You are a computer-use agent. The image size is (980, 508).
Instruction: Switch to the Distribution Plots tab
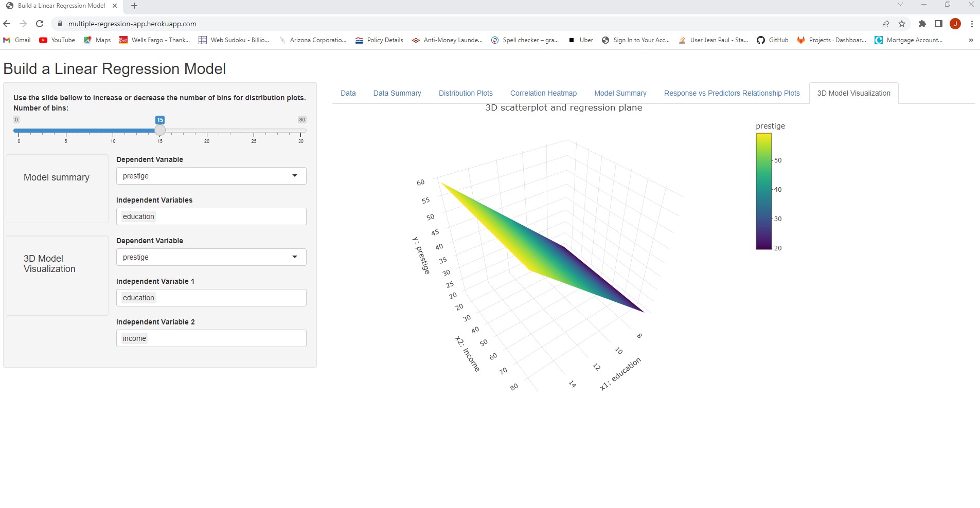click(x=466, y=93)
